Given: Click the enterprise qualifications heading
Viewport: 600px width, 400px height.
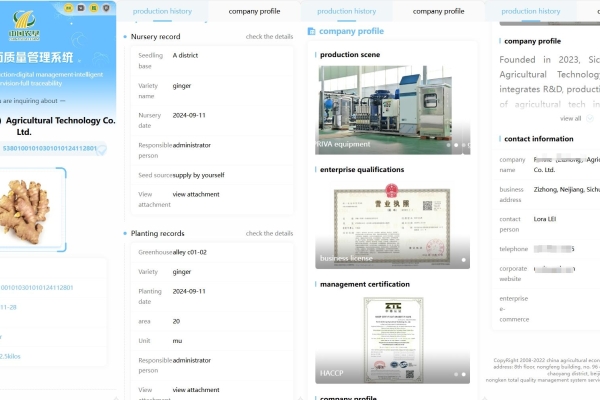Looking at the screenshot, I should pyautogui.click(x=362, y=170).
